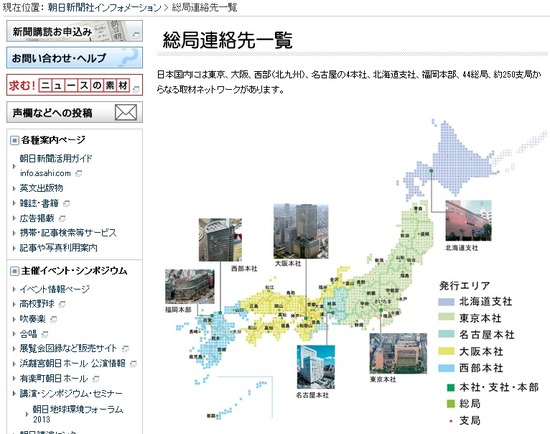Click external-link icon beside 吹奏楽
The height and width of the screenshot is (434, 550).
coord(54,319)
